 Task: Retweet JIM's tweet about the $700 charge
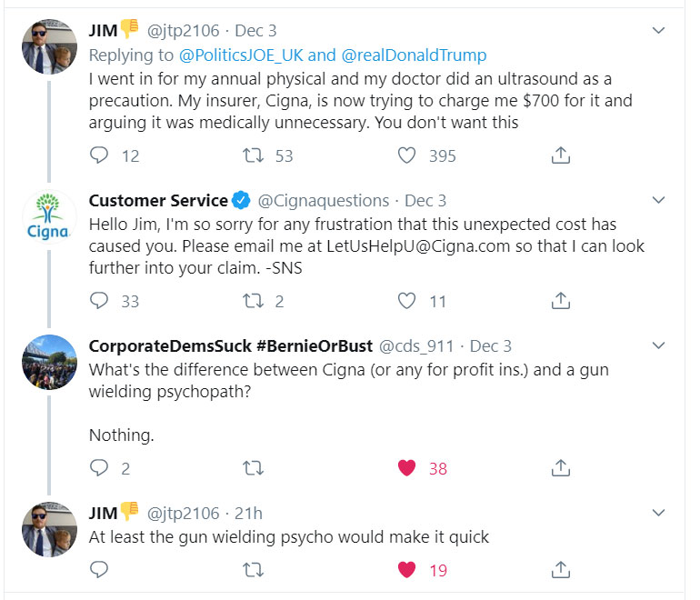pos(255,155)
